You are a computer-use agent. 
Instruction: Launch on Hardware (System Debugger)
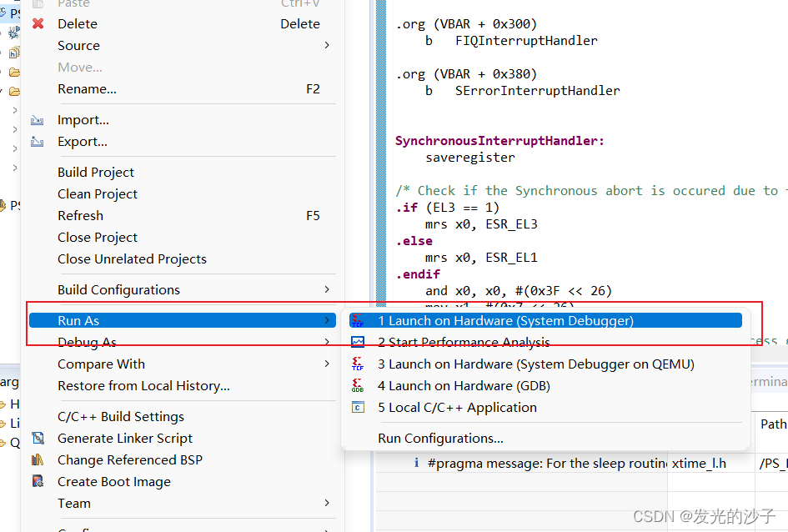(x=546, y=320)
